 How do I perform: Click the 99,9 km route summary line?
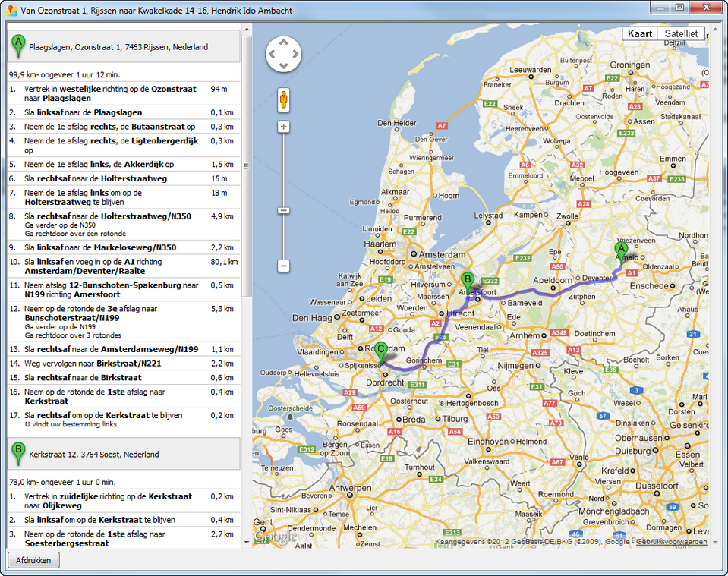[x=65, y=74]
